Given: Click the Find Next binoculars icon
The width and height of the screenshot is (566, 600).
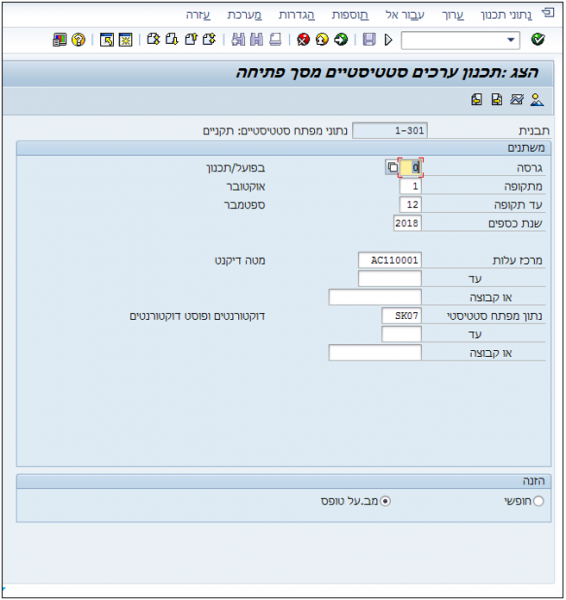Looking at the screenshot, I should click(x=238, y=39).
